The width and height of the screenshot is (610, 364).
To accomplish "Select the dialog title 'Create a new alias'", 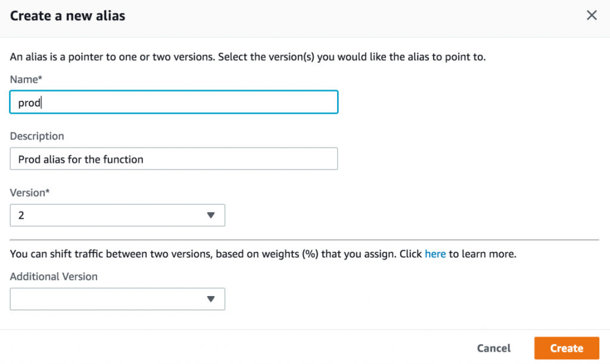I will (x=67, y=16).
